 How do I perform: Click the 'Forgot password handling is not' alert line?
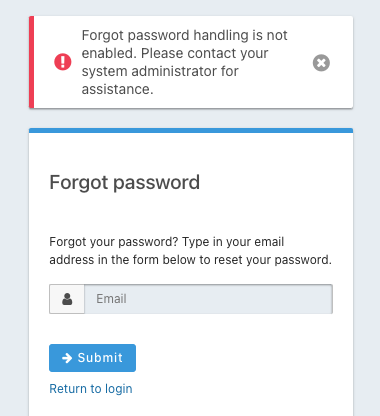pyautogui.click(x=184, y=35)
